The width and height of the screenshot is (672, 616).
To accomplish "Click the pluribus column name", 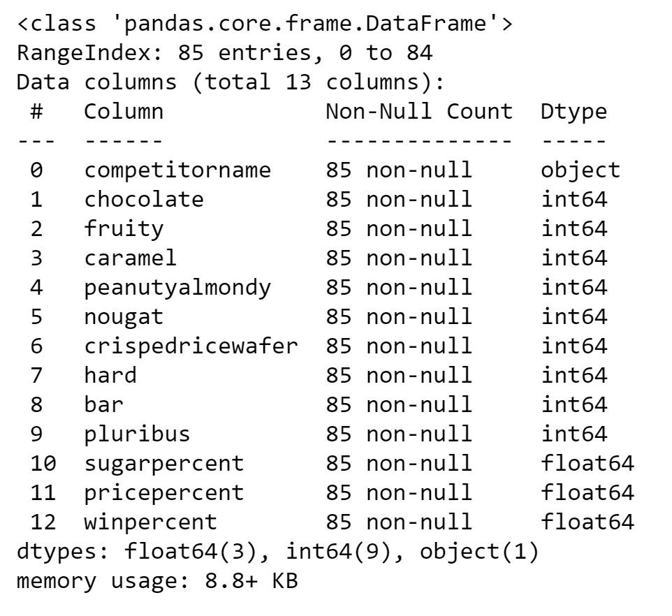I will click(137, 434).
